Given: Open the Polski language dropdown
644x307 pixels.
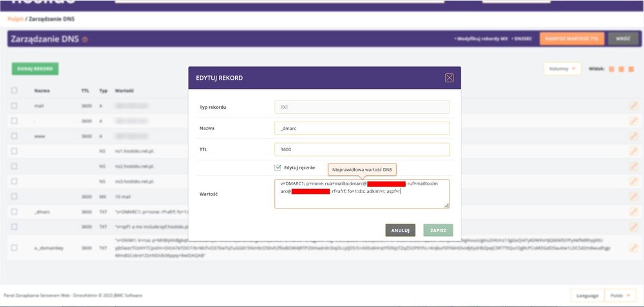Looking at the screenshot, I should (620, 295).
